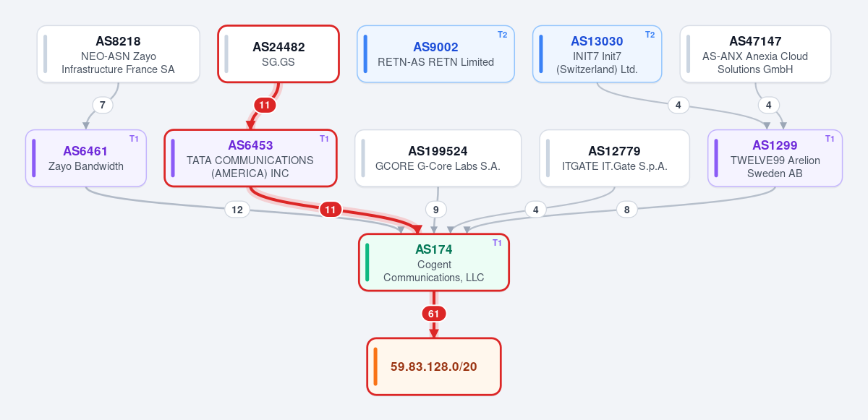
Task: Click the 8 edge badge from Arelion
Action: (626, 210)
